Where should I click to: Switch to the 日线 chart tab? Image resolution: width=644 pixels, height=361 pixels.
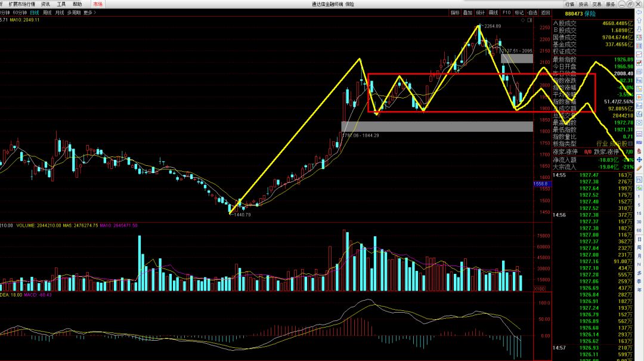coord(35,13)
